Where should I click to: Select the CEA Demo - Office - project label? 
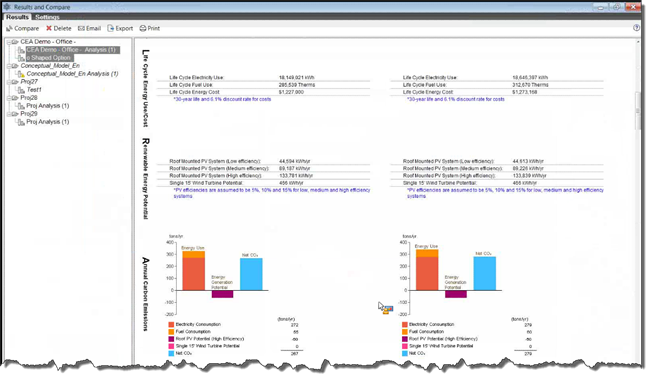click(48, 42)
